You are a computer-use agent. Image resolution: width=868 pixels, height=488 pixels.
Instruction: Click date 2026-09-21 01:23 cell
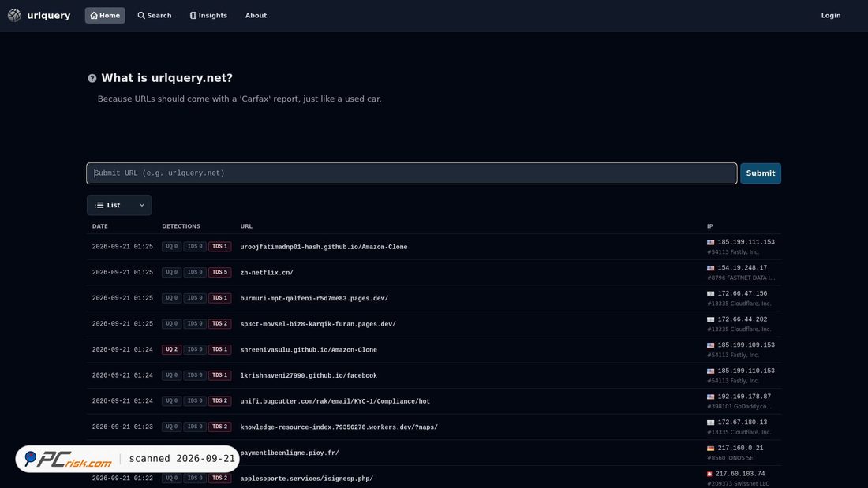click(x=122, y=427)
